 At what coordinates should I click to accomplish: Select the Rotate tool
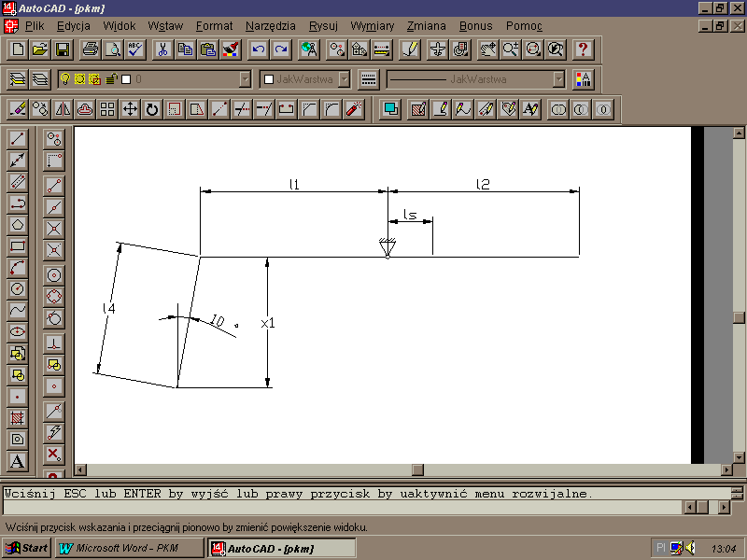(x=152, y=109)
